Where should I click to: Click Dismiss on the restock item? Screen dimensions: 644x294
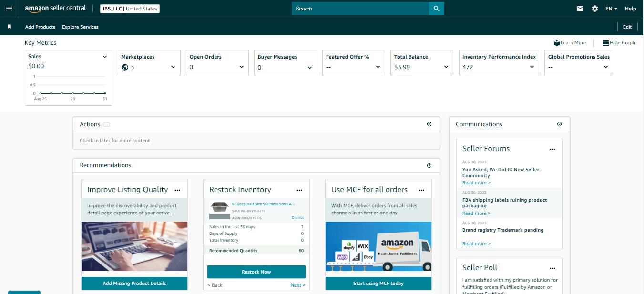coord(297,218)
